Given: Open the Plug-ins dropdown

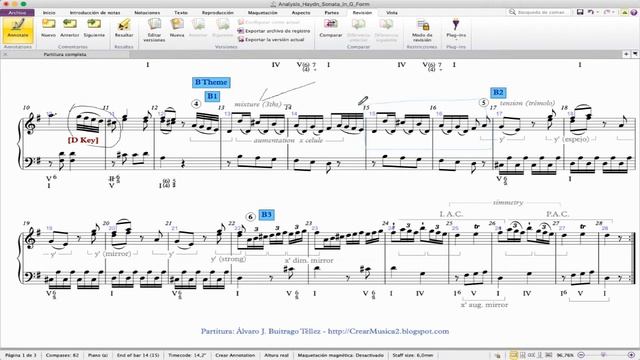Looking at the screenshot, I should pos(456,29).
